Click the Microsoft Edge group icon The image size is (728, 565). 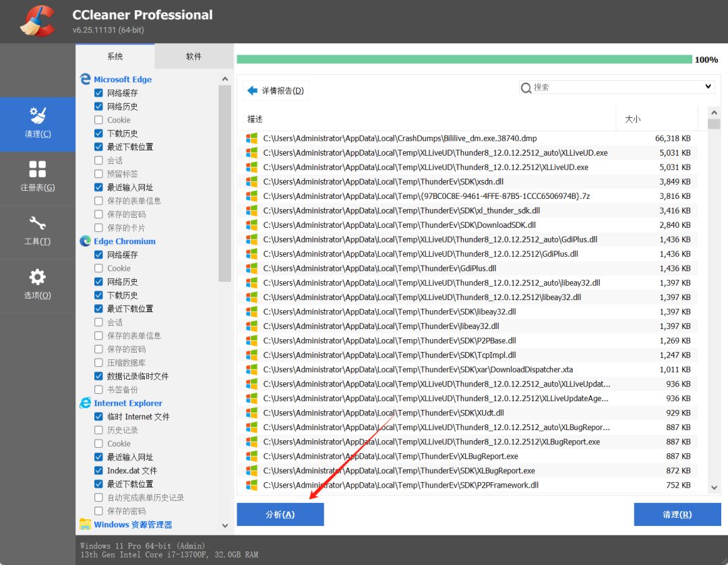86,79
